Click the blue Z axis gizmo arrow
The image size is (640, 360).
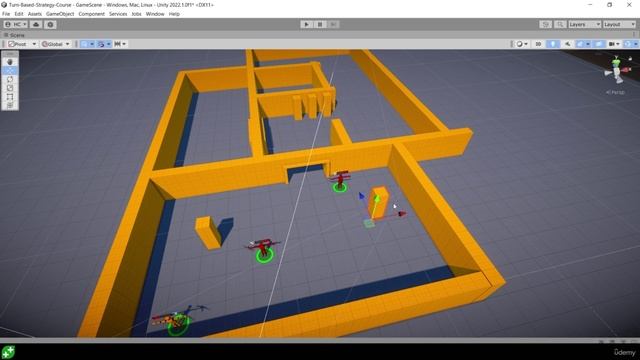tap(361, 196)
